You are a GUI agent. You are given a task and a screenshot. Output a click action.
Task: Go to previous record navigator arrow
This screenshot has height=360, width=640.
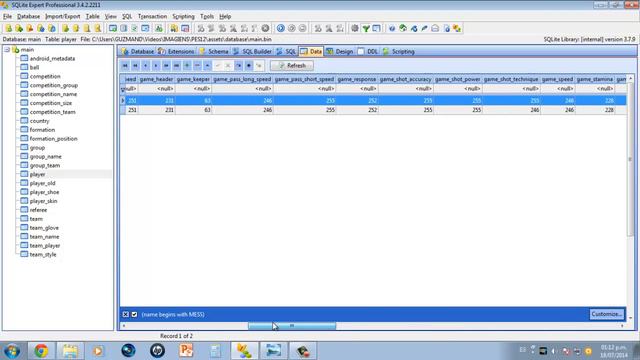click(x=146, y=65)
